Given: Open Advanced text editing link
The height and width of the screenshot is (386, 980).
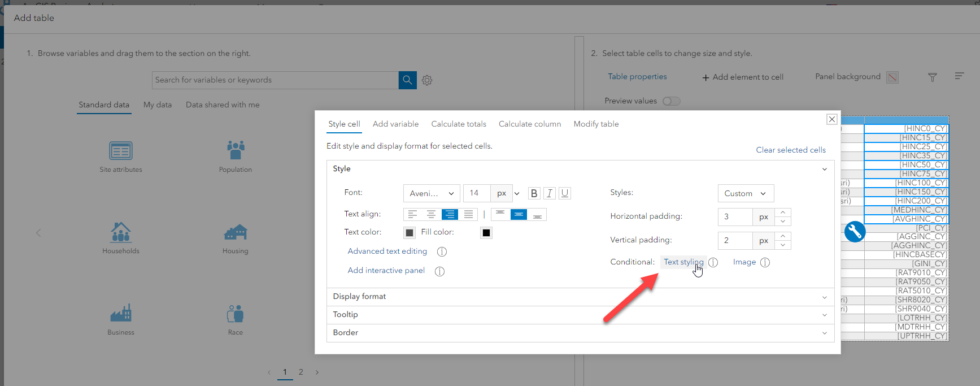Looking at the screenshot, I should 387,251.
